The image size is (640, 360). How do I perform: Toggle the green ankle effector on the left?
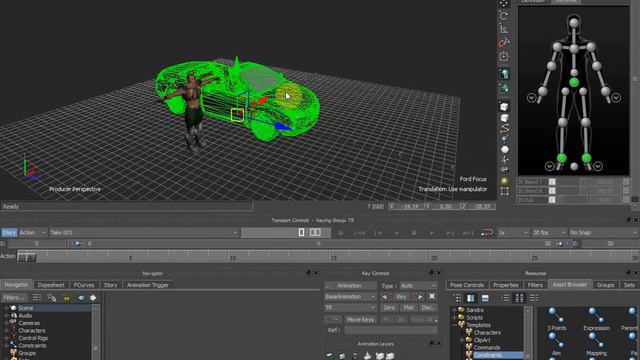(562, 158)
